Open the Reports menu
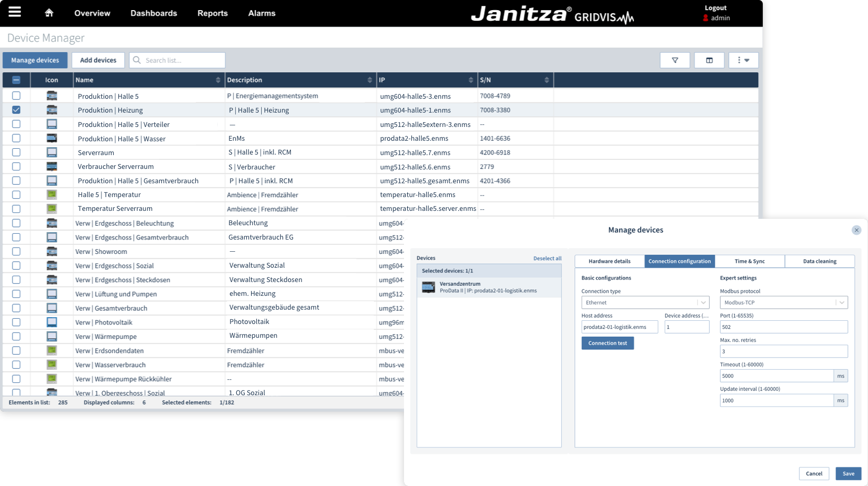The height and width of the screenshot is (486, 868). 212,13
